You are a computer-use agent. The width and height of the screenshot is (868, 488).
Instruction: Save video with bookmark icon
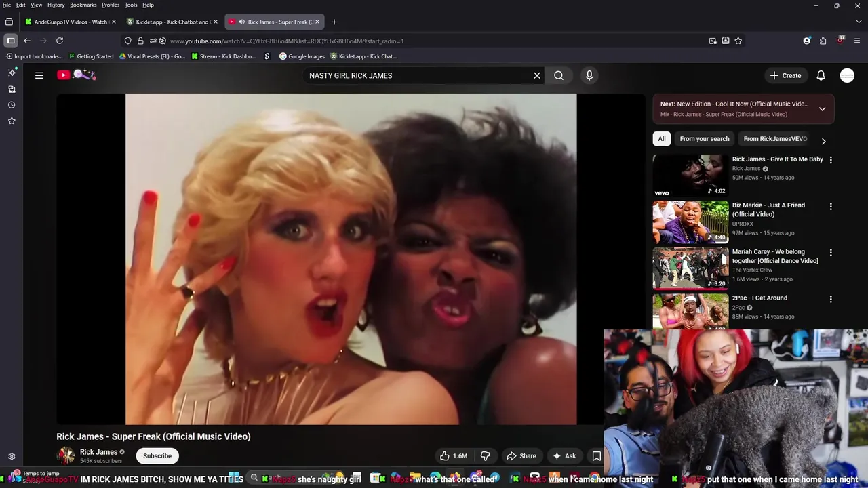597,456
